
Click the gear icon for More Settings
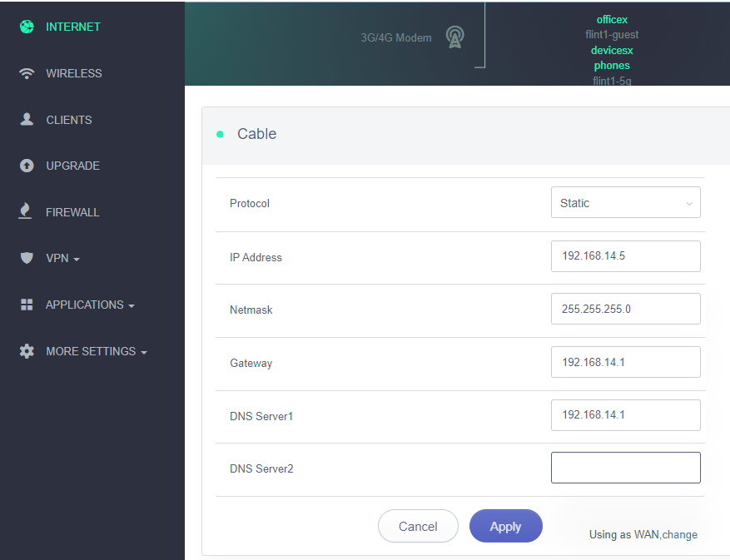pos(27,351)
